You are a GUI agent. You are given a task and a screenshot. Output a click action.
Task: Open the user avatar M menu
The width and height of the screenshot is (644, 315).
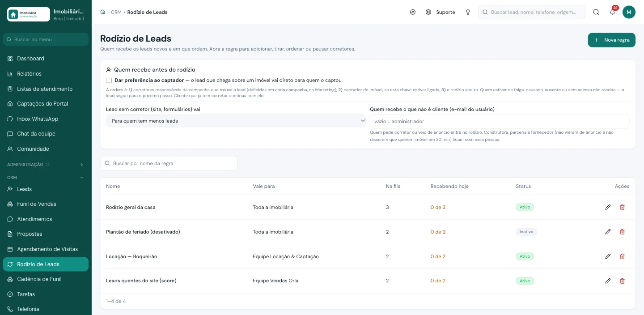pyautogui.click(x=629, y=12)
